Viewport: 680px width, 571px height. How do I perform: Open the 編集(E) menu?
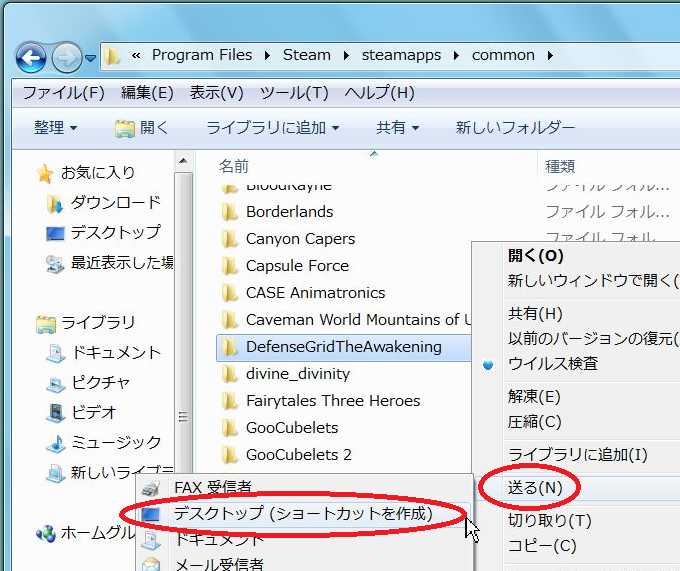[x=147, y=92]
